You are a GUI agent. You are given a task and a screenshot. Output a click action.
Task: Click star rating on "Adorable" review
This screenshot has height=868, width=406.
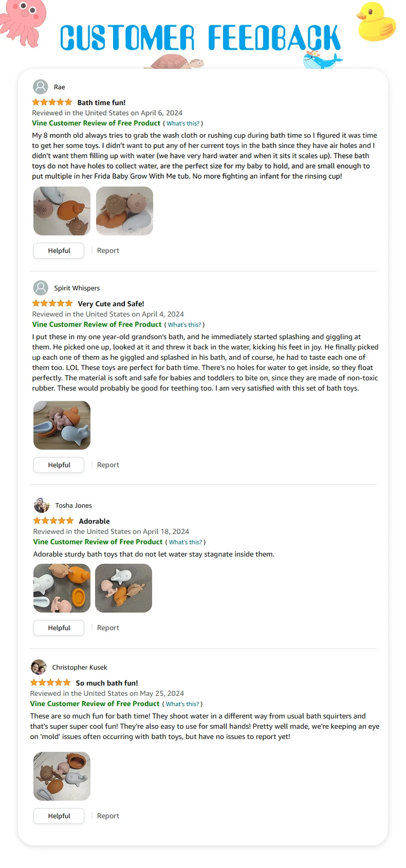click(x=53, y=521)
